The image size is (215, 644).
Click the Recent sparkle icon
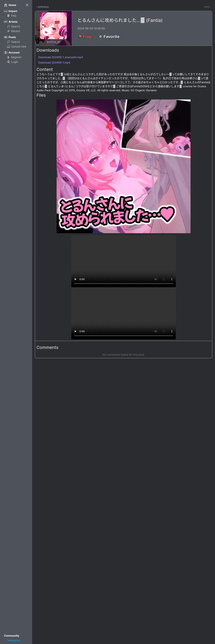(x=9, y=31)
